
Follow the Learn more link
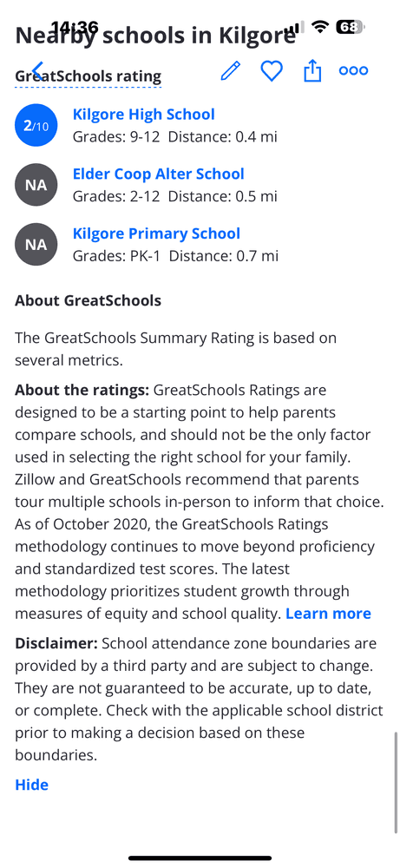tap(328, 614)
